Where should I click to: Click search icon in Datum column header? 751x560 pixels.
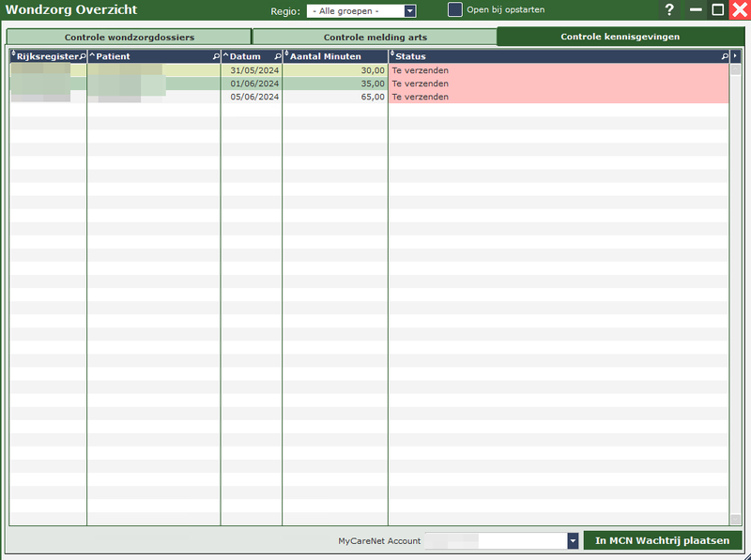pyautogui.click(x=278, y=56)
